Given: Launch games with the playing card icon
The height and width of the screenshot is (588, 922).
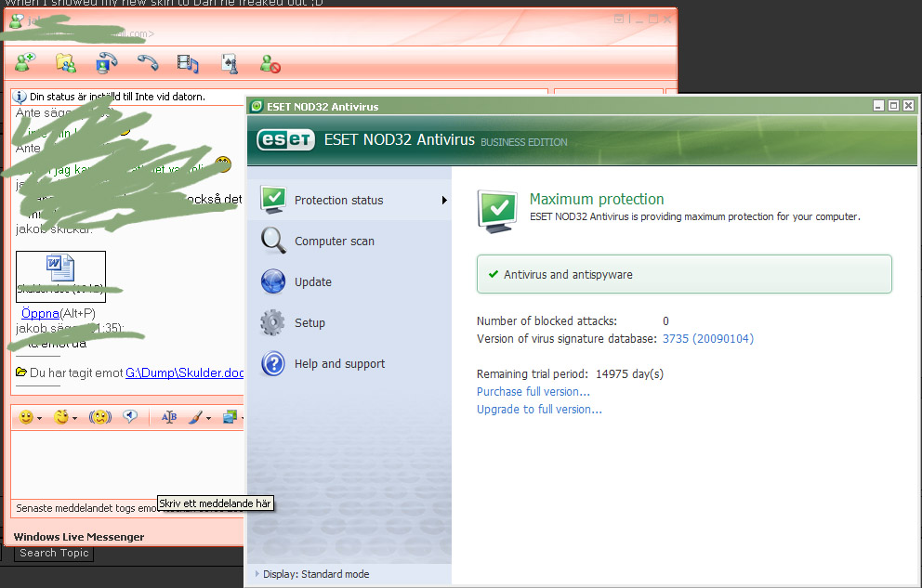Looking at the screenshot, I should (229, 62).
